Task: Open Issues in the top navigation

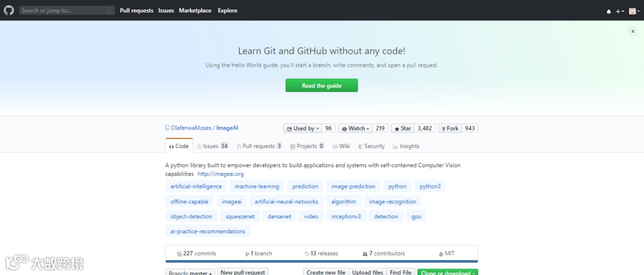Action: pyautogui.click(x=166, y=10)
